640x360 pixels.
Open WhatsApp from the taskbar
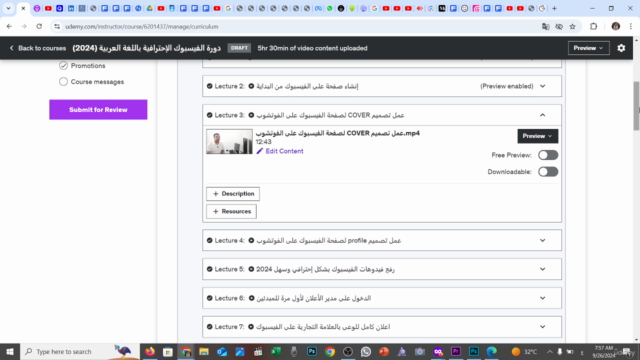coord(366,351)
